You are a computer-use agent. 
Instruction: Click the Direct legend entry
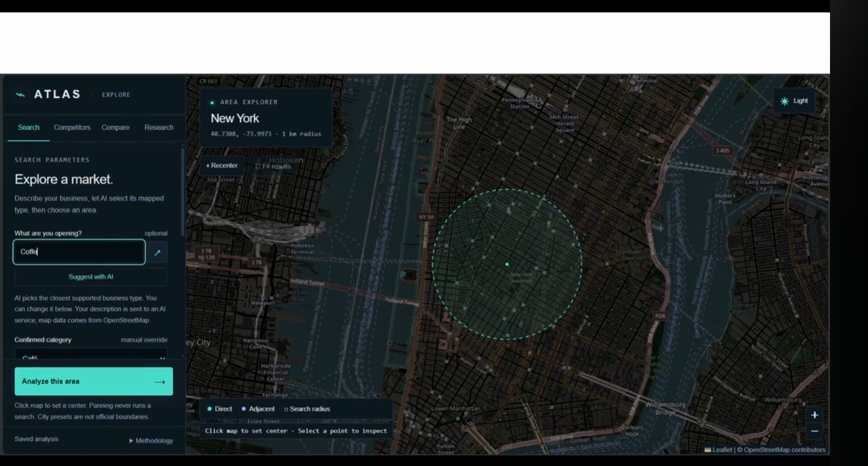coord(220,409)
